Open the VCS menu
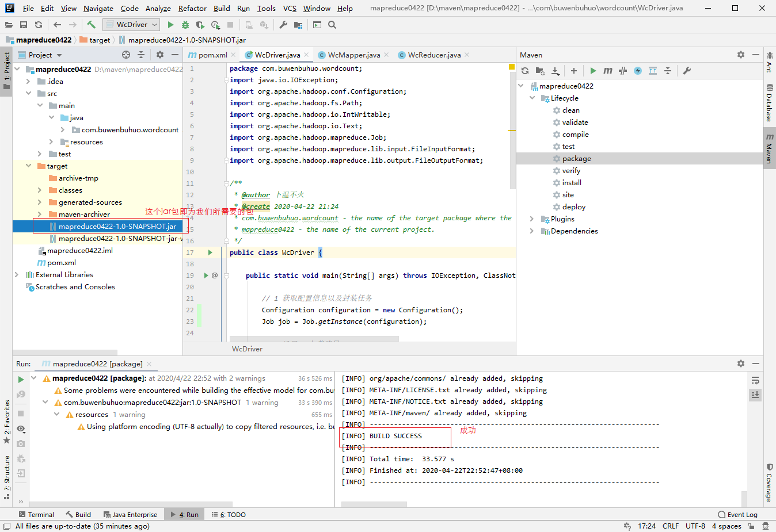Viewport: 776px width, 532px height. 290,8
